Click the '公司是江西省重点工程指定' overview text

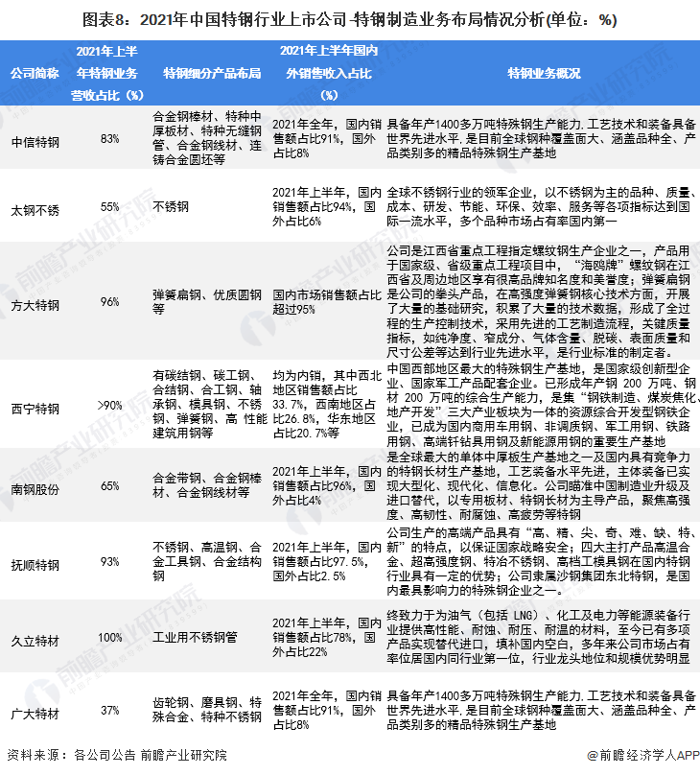539,301
